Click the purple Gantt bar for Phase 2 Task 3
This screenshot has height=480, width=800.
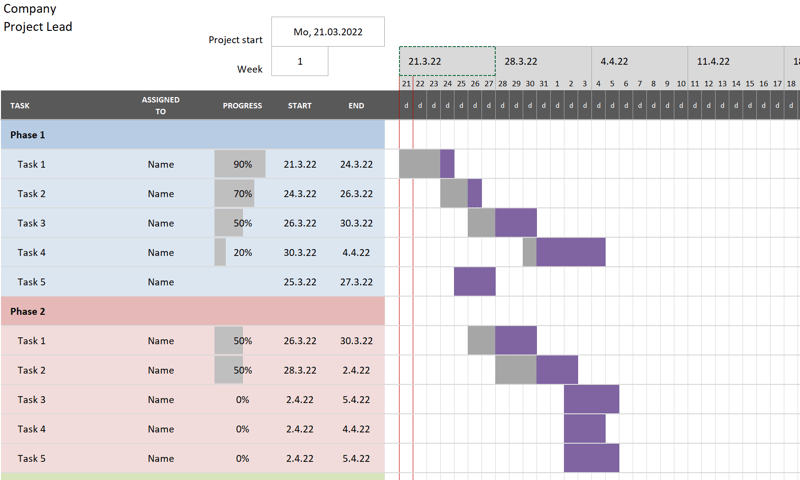point(591,399)
